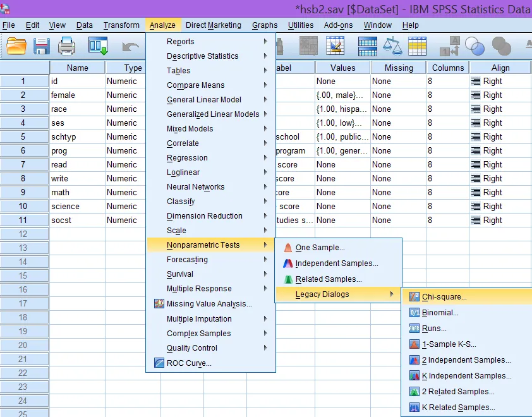Open the Graphs menu
Image resolution: width=532 pixels, height=417 pixels.
pyautogui.click(x=265, y=25)
